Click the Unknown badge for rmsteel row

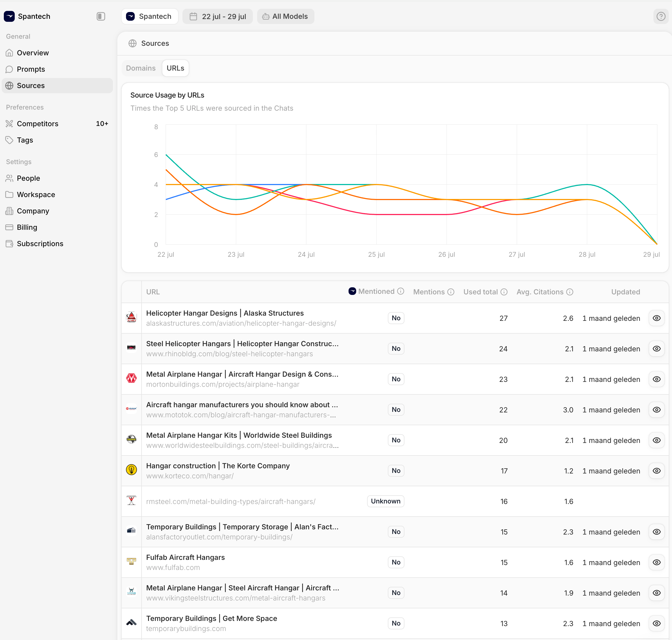385,501
